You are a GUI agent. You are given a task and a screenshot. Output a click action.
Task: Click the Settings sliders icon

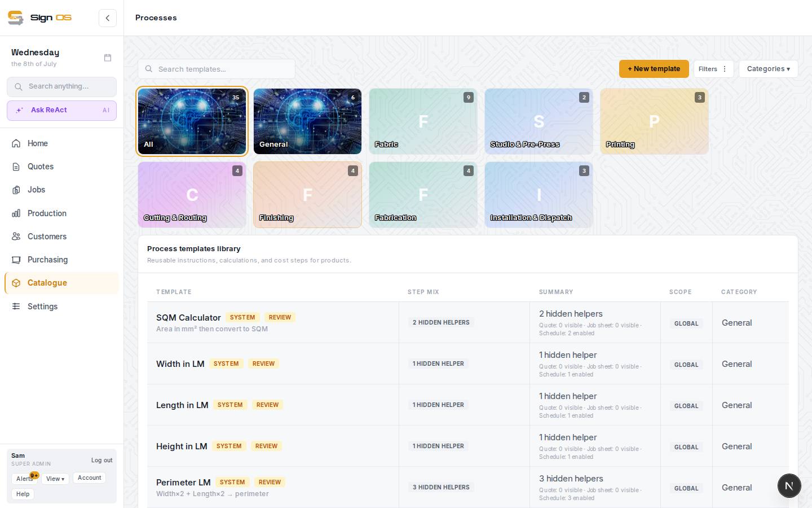point(16,306)
